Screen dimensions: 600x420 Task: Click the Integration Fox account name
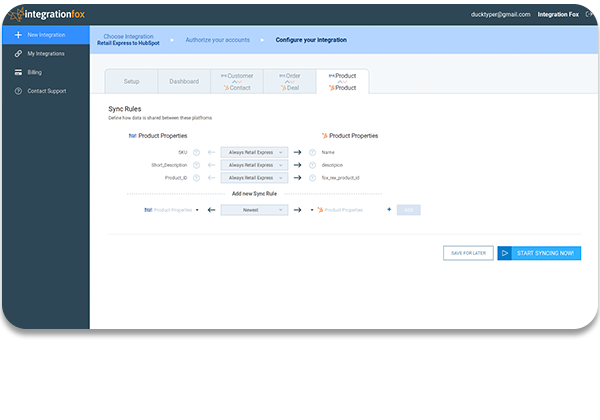558,15
